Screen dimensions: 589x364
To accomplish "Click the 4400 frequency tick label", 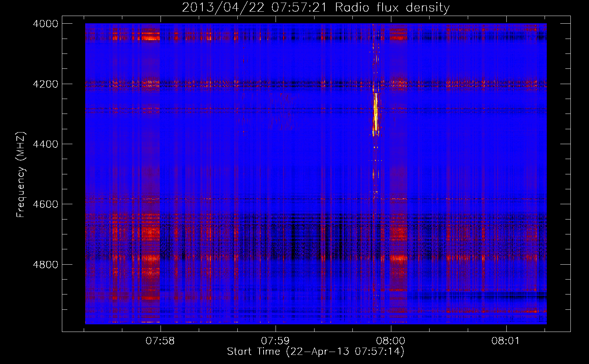I will (46, 144).
